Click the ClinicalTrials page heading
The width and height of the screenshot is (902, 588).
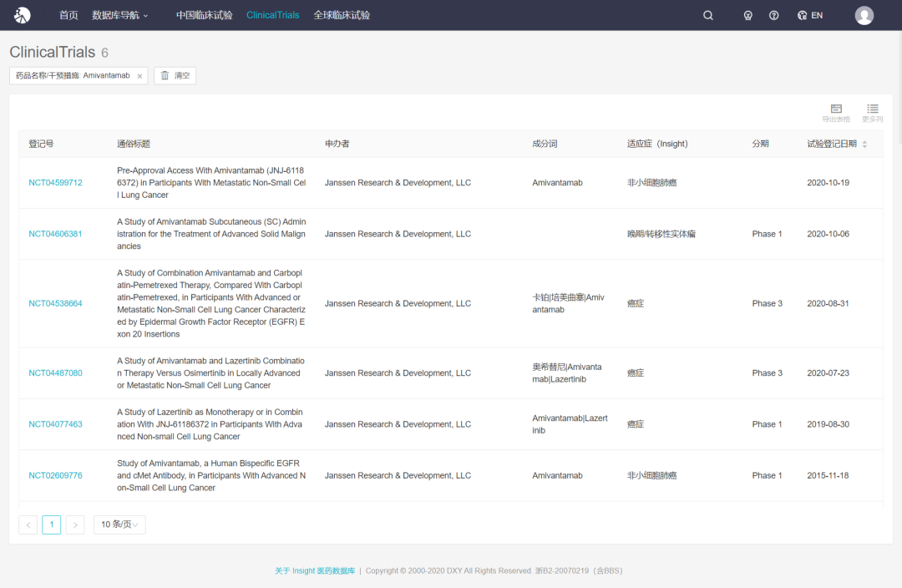53,53
